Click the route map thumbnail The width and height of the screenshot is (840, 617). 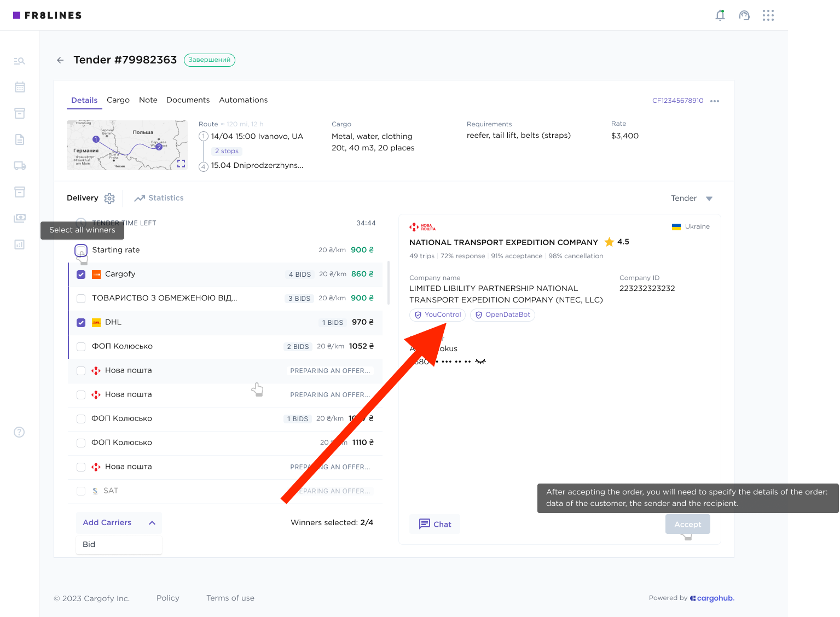[x=127, y=145]
